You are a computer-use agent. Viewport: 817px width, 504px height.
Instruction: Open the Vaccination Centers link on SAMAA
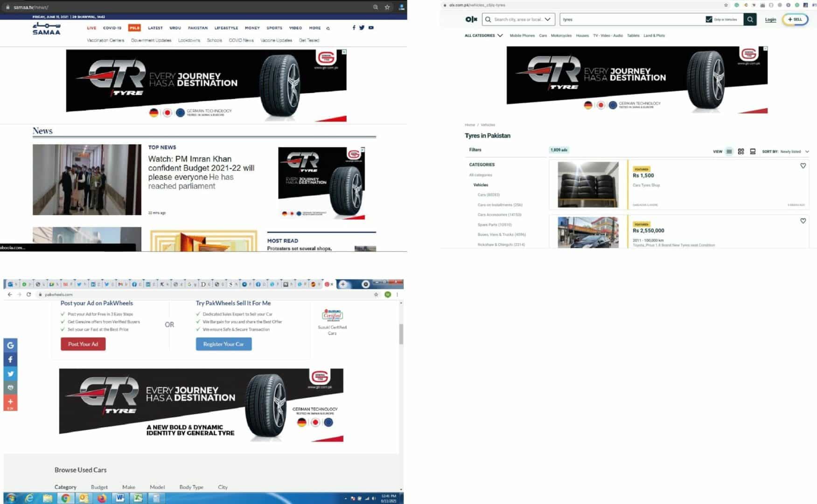(x=105, y=40)
